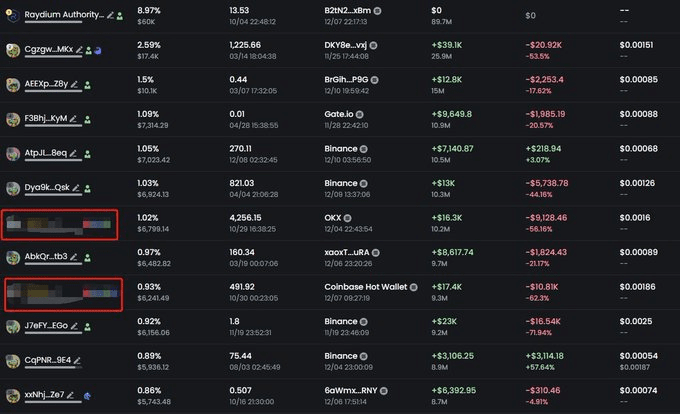Click the green user icon beside J7eFY...EGo
The width and height of the screenshot is (680, 414).
[88, 327]
